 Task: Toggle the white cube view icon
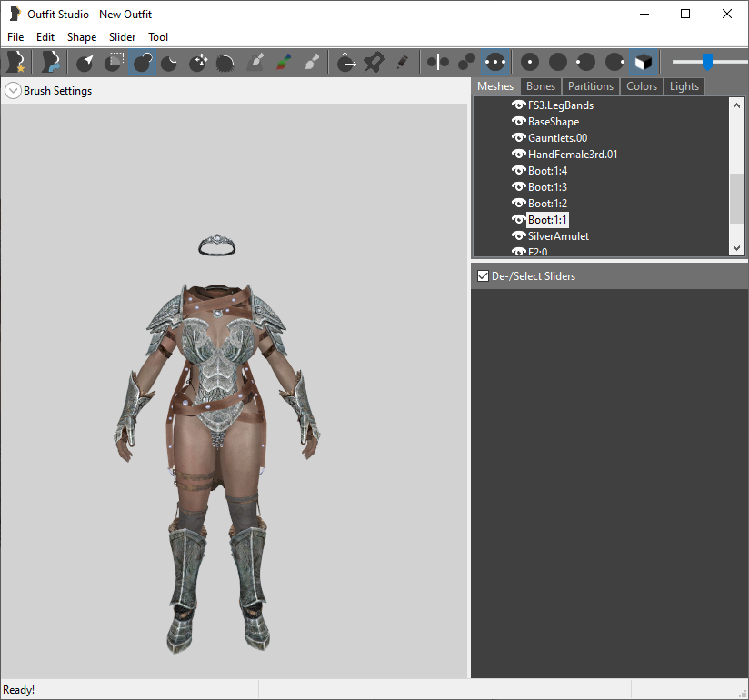(643, 62)
